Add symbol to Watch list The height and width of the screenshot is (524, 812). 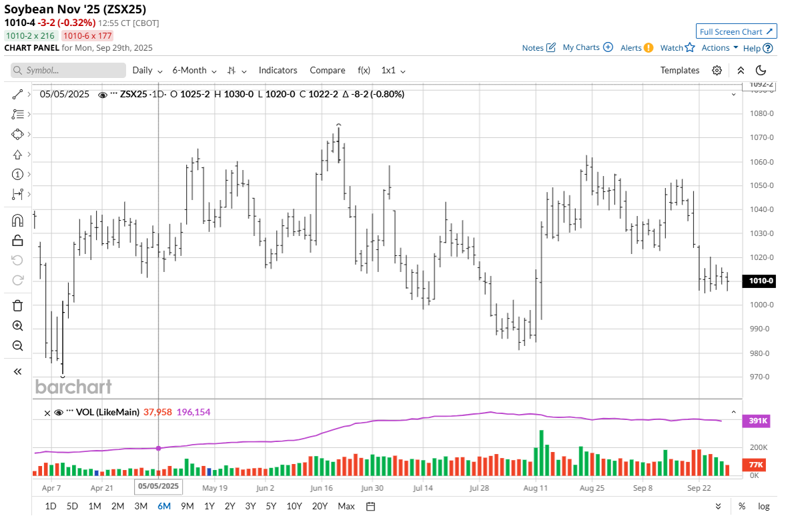pos(678,47)
